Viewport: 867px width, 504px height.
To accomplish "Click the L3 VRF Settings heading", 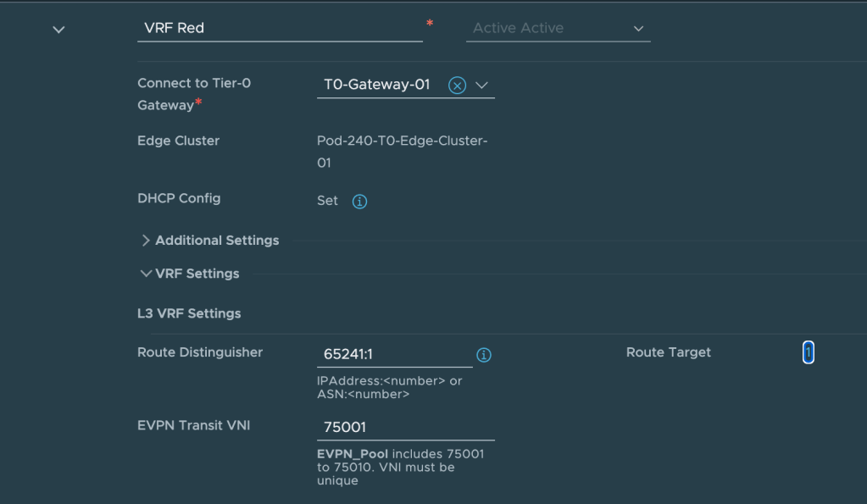I will 189,313.
